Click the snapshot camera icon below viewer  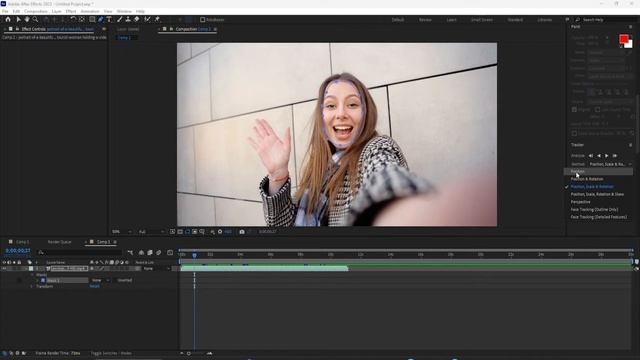click(x=242, y=231)
